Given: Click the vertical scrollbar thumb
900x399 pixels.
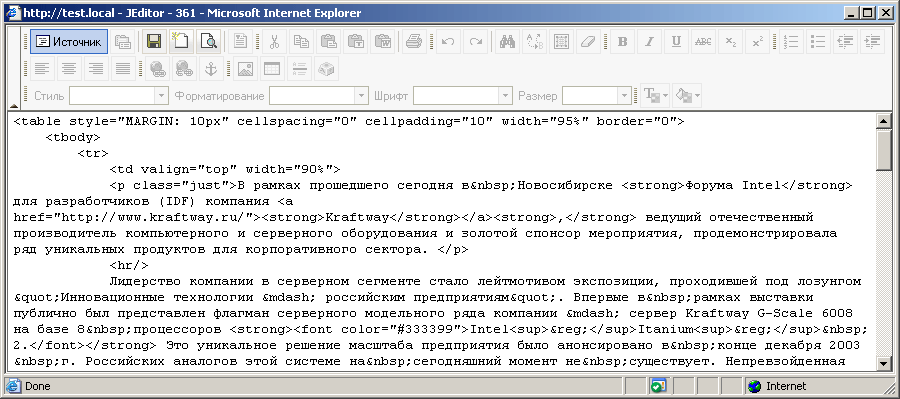Looking at the screenshot, I should coord(883,149).
